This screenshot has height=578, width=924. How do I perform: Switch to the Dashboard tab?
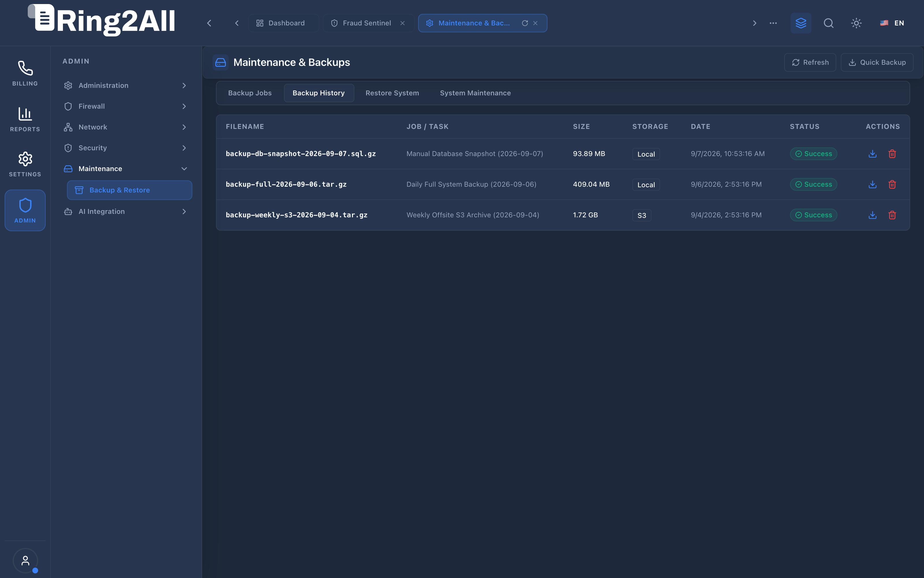284,23
